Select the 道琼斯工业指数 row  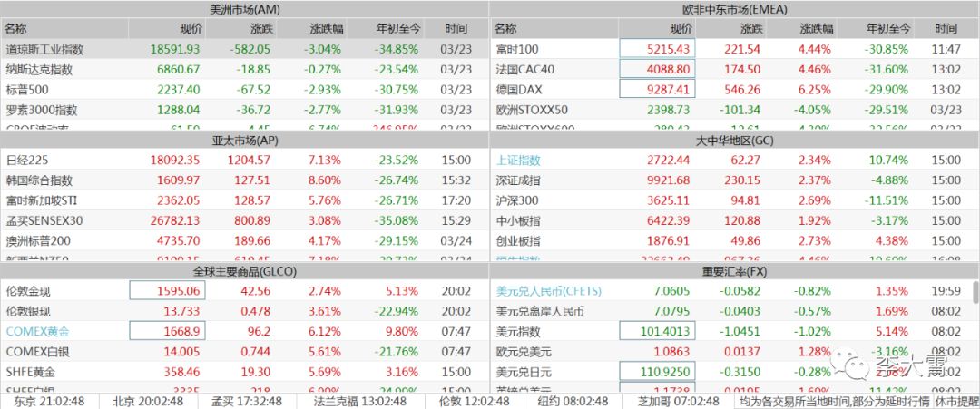(x=244, y=49)
